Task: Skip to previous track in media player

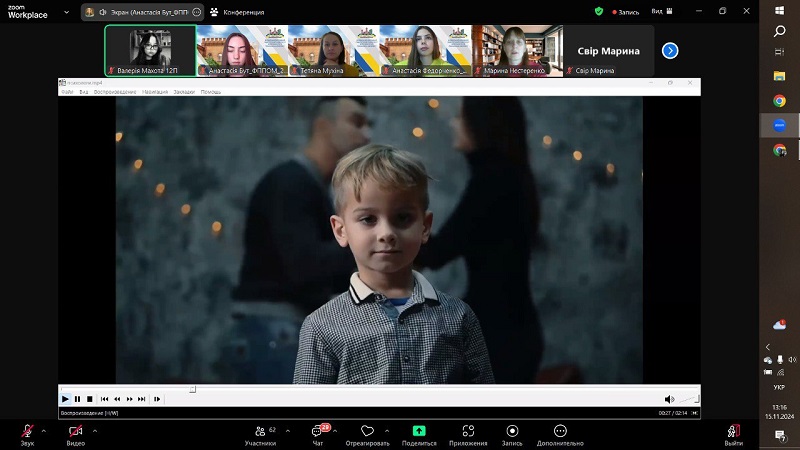Action: 105,399
